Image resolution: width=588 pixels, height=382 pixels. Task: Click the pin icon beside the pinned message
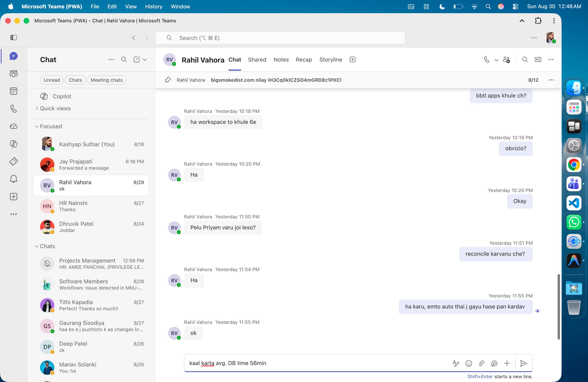tap(168, 80)
